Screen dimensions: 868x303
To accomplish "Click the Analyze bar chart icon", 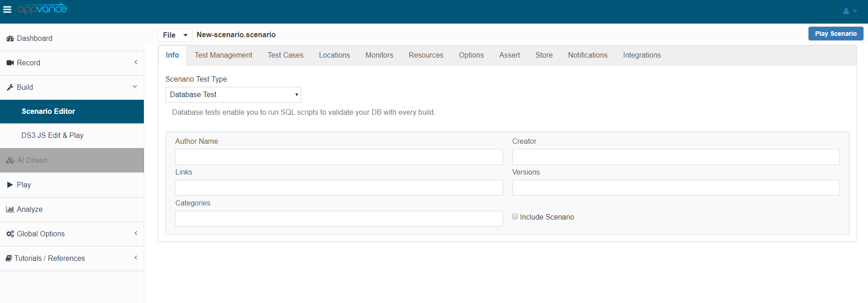I will coord(10,210).
